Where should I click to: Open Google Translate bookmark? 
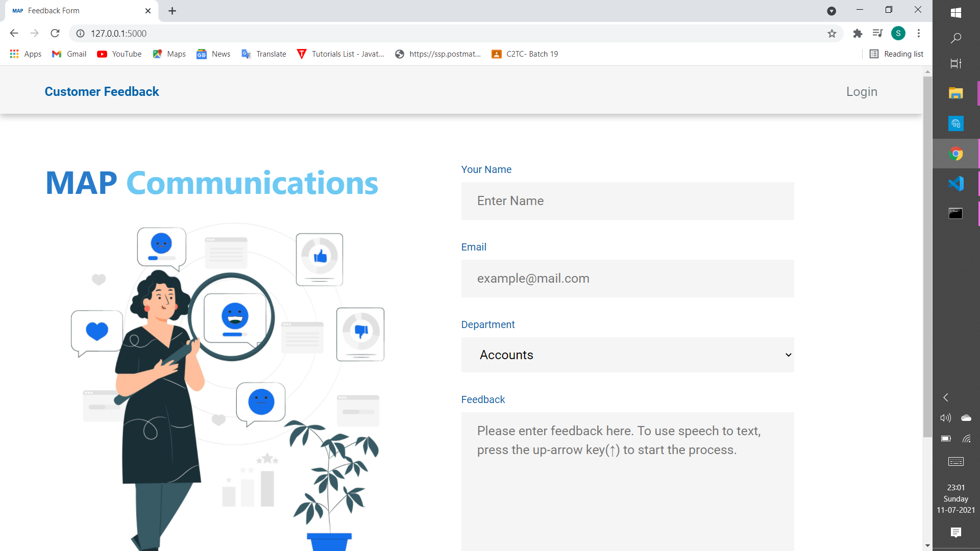tap(263, 54)
